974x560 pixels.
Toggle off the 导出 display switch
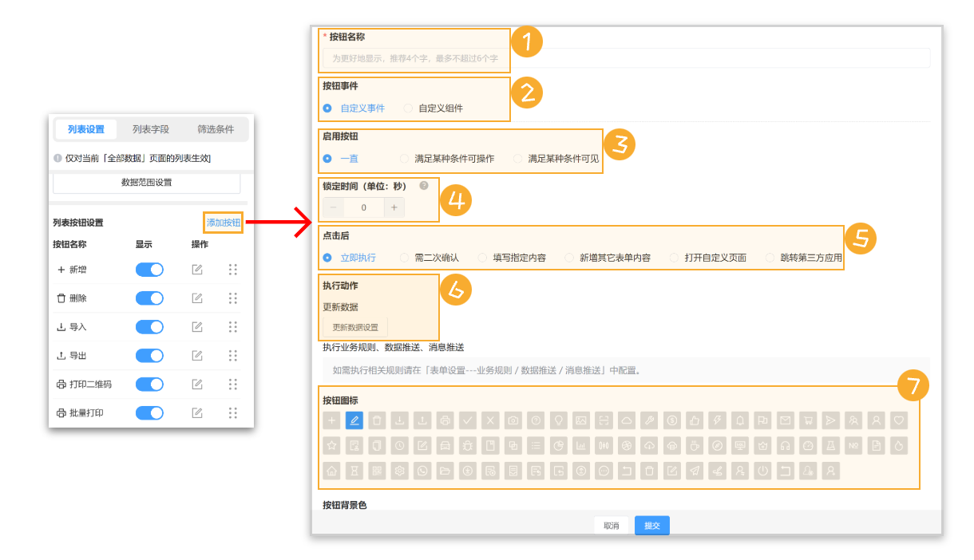point(150,356)
